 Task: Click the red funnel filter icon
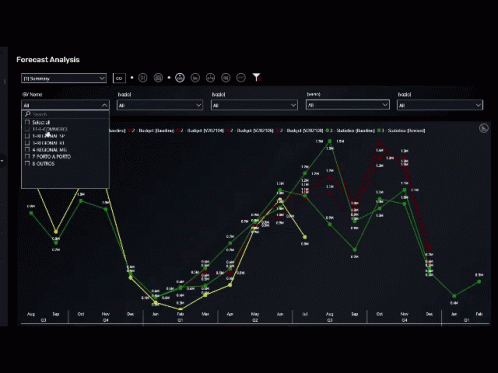pos(256,77)
